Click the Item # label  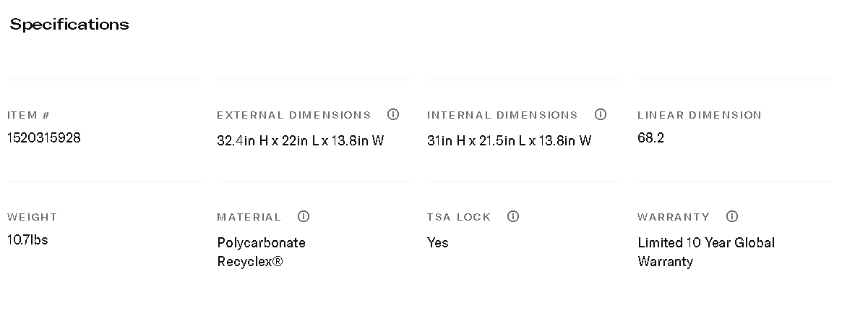tap(28, 115)
